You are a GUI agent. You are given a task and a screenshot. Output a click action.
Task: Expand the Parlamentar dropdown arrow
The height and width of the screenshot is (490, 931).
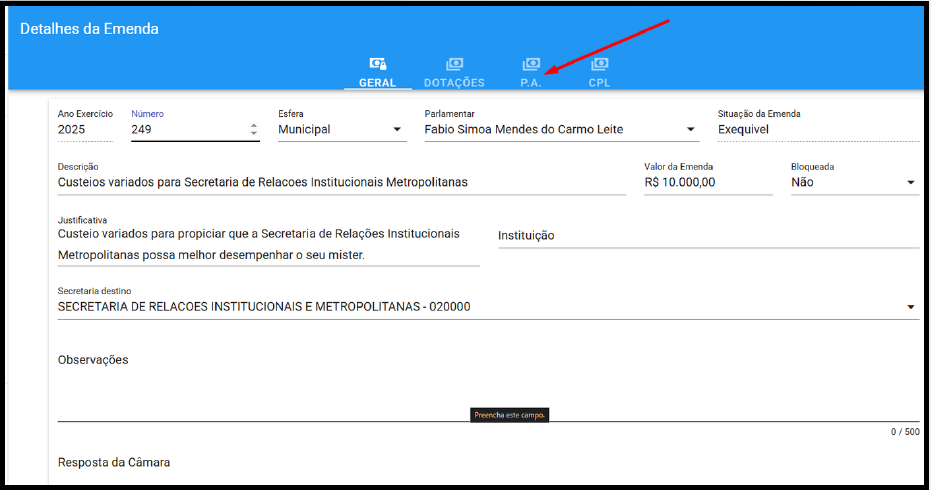[691, 129]
